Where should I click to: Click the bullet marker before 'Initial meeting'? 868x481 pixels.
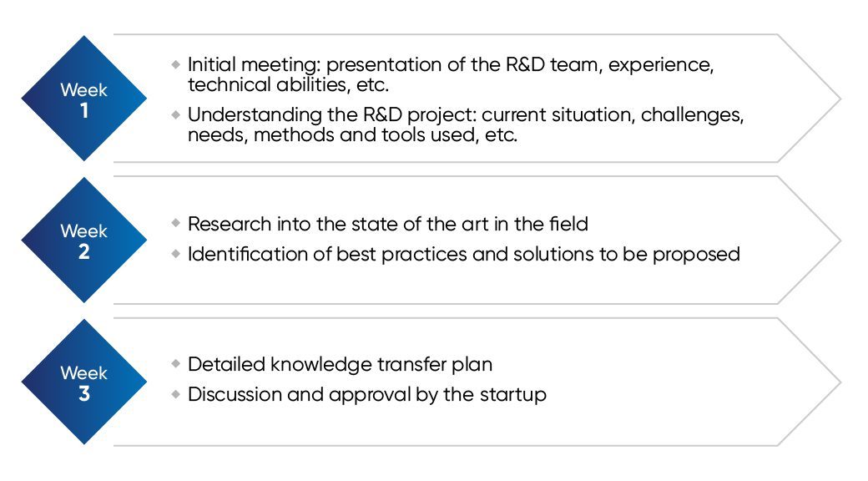(175, 63)
